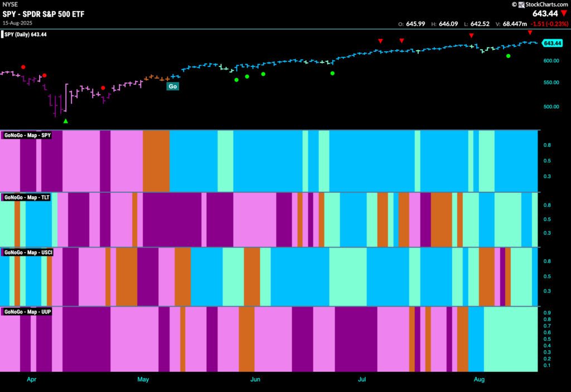Click the green dot marker in late June

coord(332,74)
